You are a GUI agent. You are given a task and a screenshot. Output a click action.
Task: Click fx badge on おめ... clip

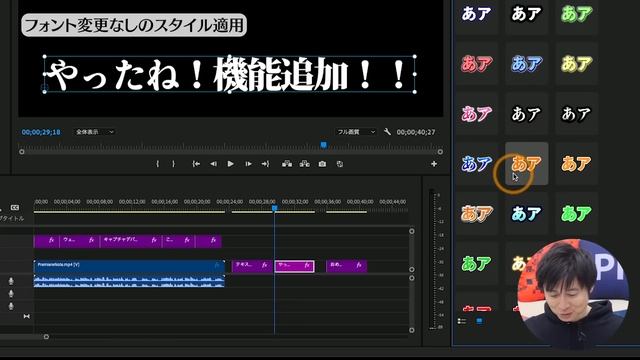pos(359,265)
